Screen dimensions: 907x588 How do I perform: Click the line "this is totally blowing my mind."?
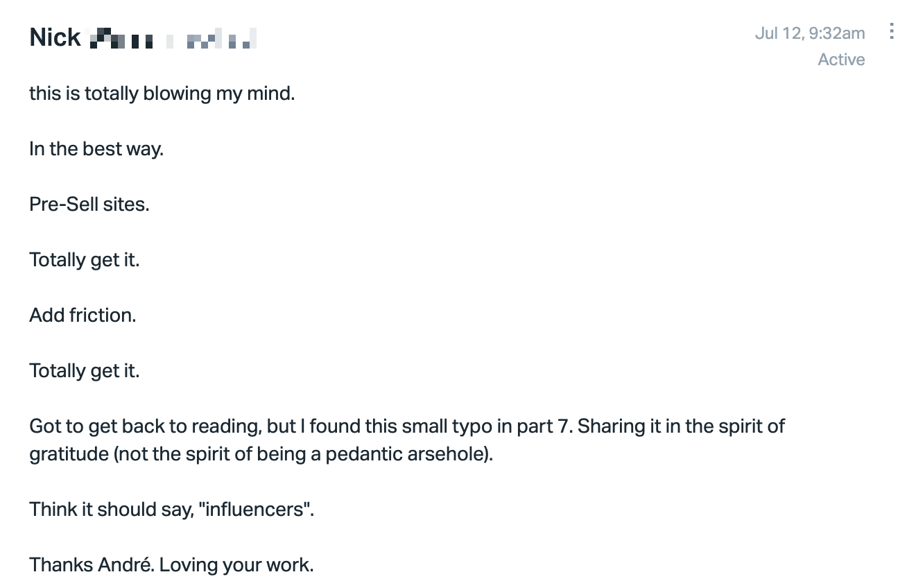[162, 93]
